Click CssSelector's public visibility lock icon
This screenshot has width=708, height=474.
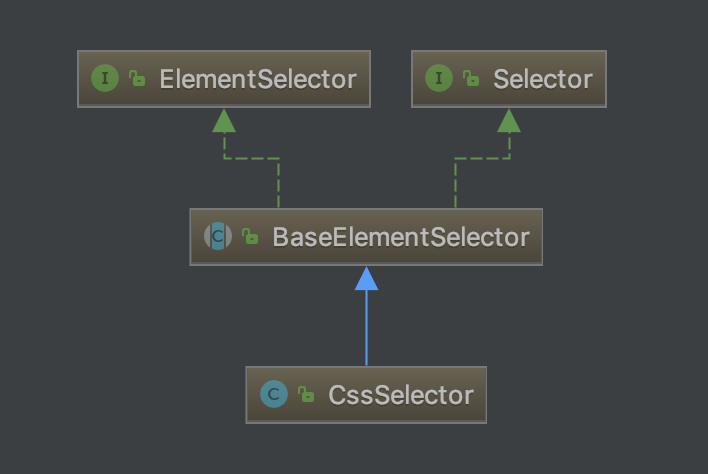(x=306, y=395)
